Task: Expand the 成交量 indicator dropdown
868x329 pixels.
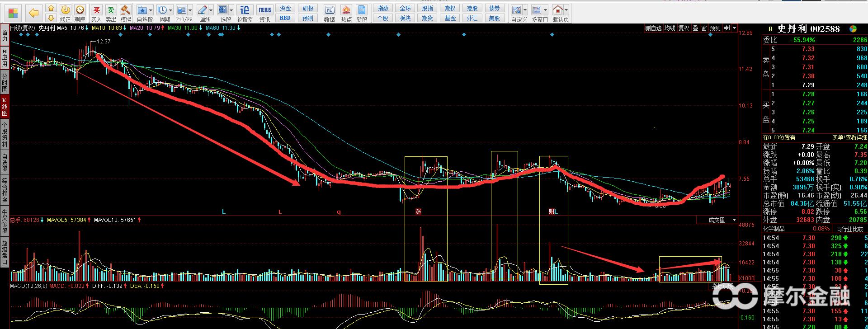Action: (x=734, y=220)
